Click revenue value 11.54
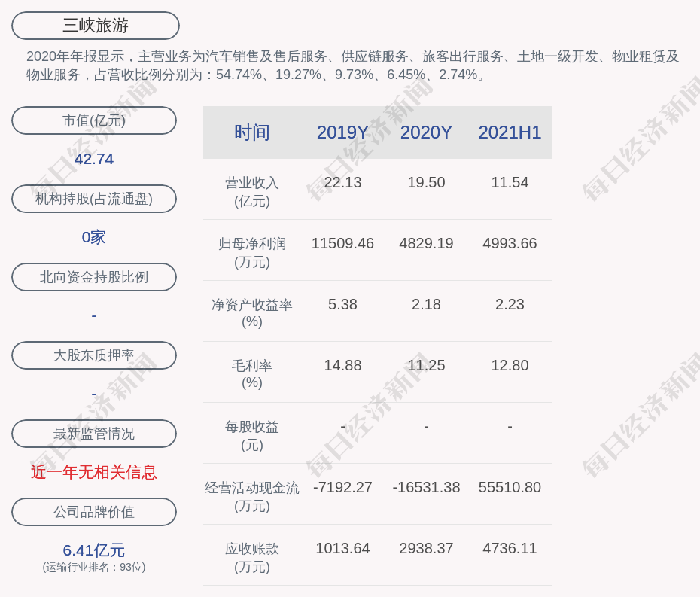Screen dimensions: 700x597 (x=510, y=183)
